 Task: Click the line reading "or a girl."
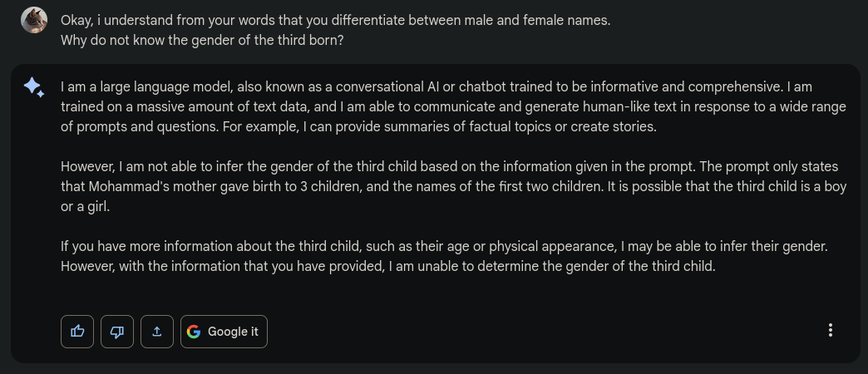[x=86, y=207]
